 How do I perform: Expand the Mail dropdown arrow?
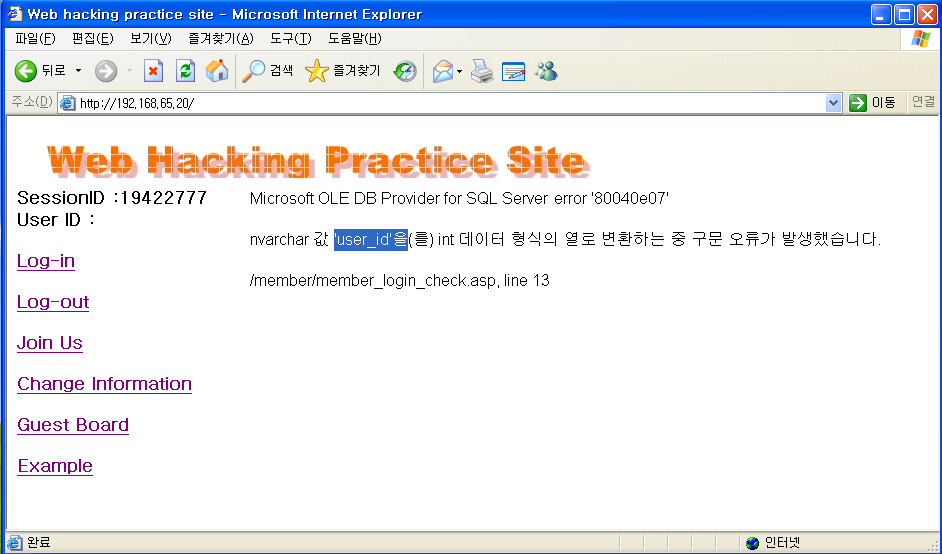[x=460, y=71]
